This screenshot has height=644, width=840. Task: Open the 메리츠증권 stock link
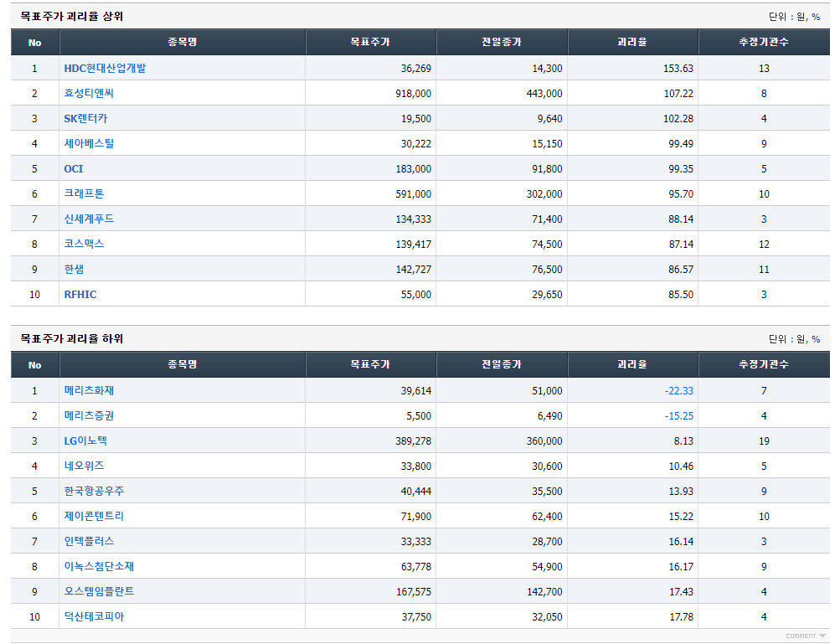(x=89, y=415)
